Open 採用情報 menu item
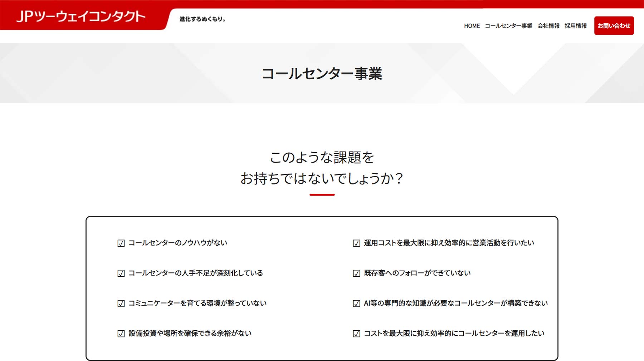The height and width of the screenshot is (361, 644). point(576,26)
